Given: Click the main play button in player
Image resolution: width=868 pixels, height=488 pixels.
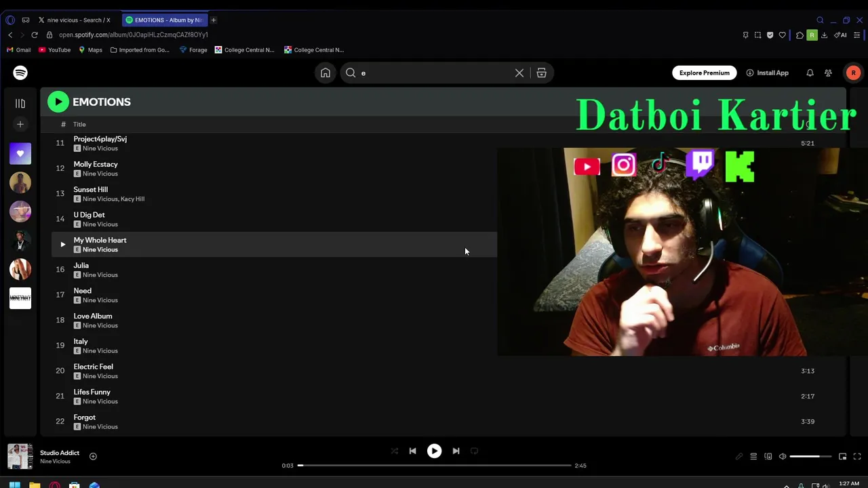Looking at the screenshot, I should click(434, 451).
